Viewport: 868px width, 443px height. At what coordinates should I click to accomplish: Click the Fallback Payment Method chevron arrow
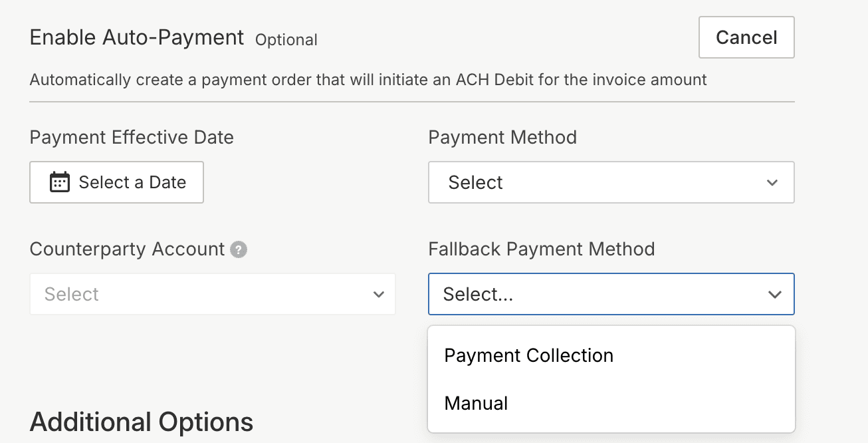point(774,294)
